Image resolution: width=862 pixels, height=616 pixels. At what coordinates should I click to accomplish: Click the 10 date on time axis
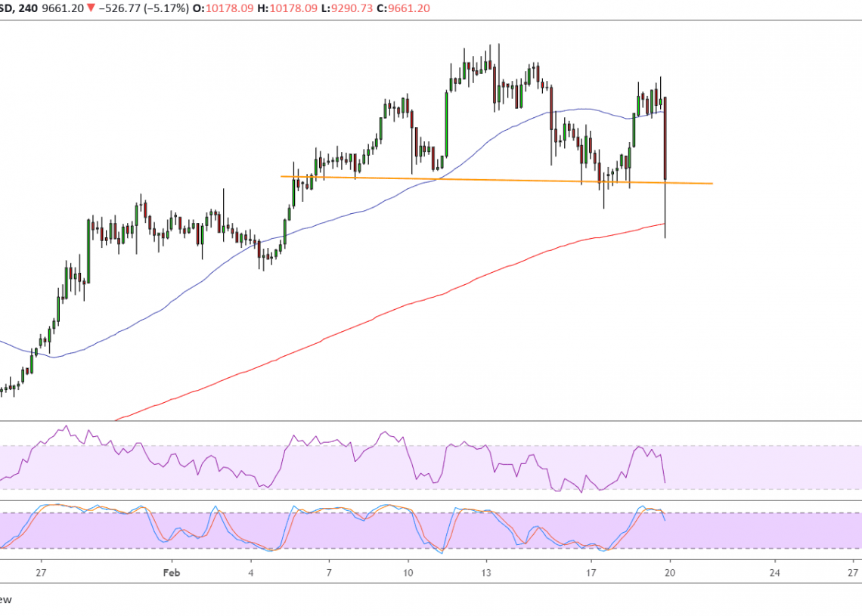[408, 571]
